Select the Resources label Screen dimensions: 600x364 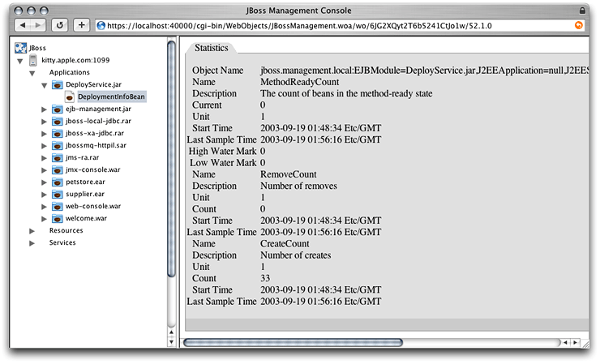(66, 230)
